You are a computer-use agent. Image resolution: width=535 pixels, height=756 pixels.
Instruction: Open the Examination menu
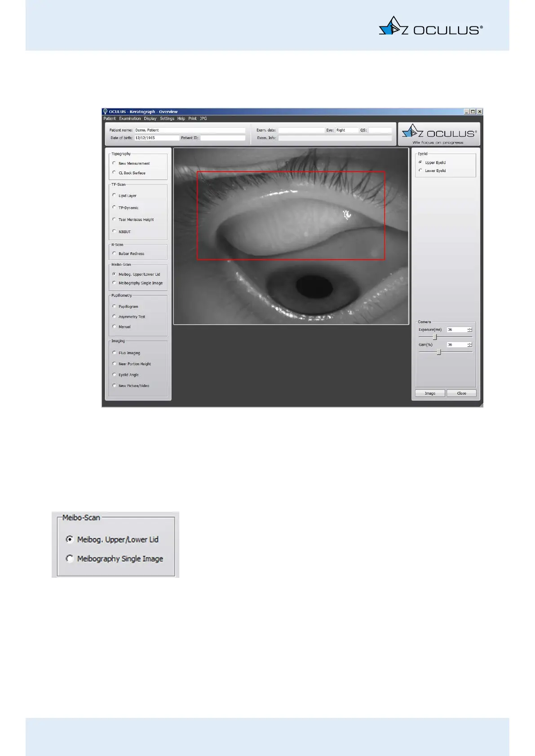(130, 119)
